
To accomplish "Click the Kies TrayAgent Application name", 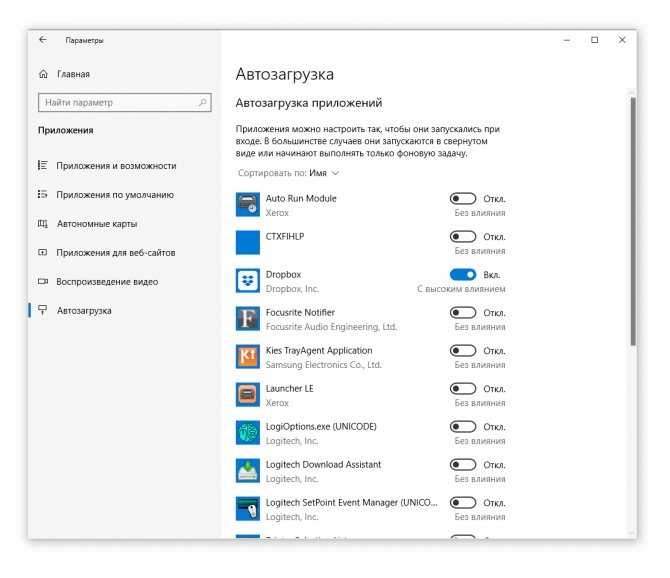I will pos(319,350).
